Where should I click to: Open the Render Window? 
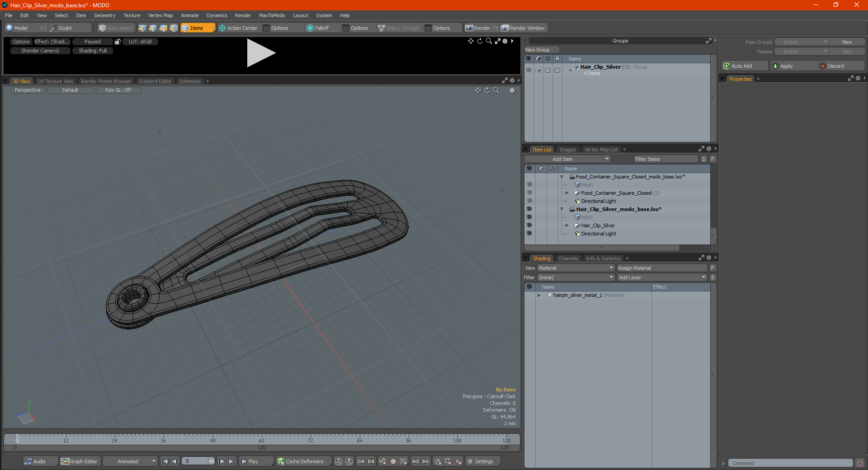524,28
